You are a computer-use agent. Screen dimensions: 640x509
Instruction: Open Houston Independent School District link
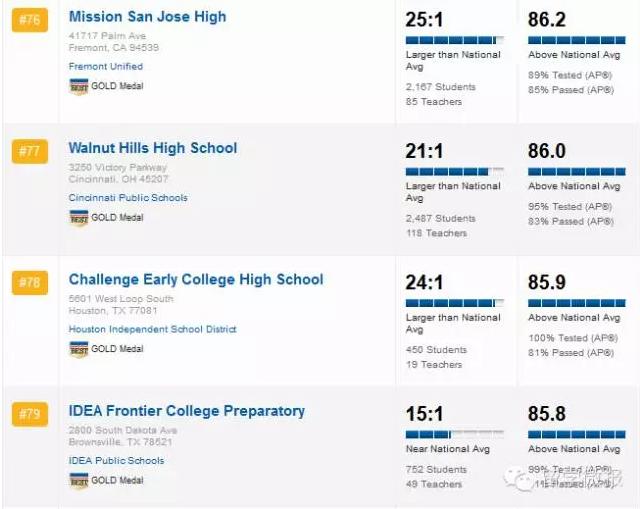pos(152,329)
